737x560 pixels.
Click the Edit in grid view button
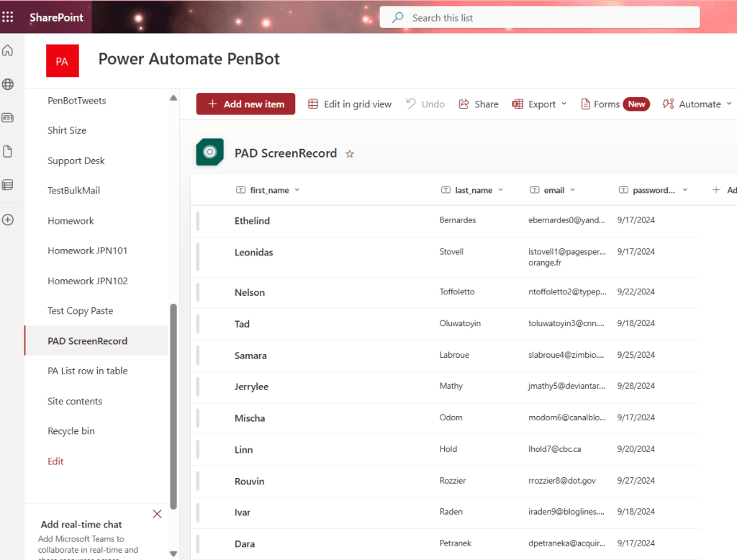tap(350, 104)
